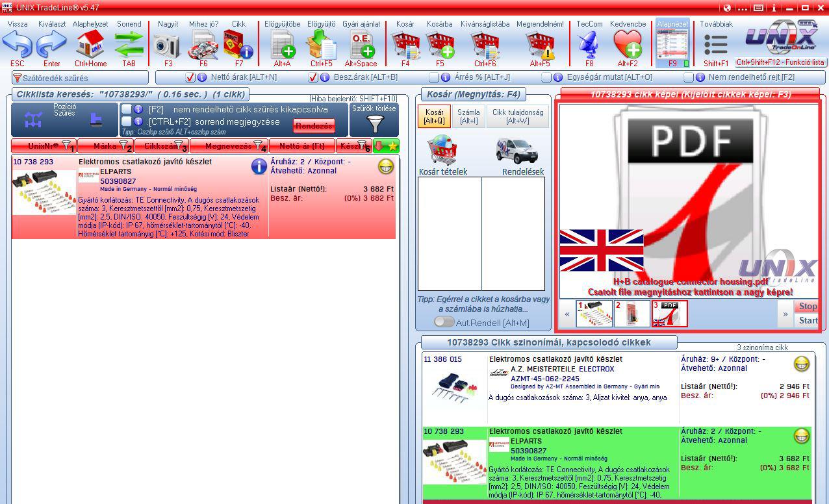This screenshot has height=504, width=829.
Task: Add to favourites with Kedvencbe heart
Action: [x=628, y=45]
